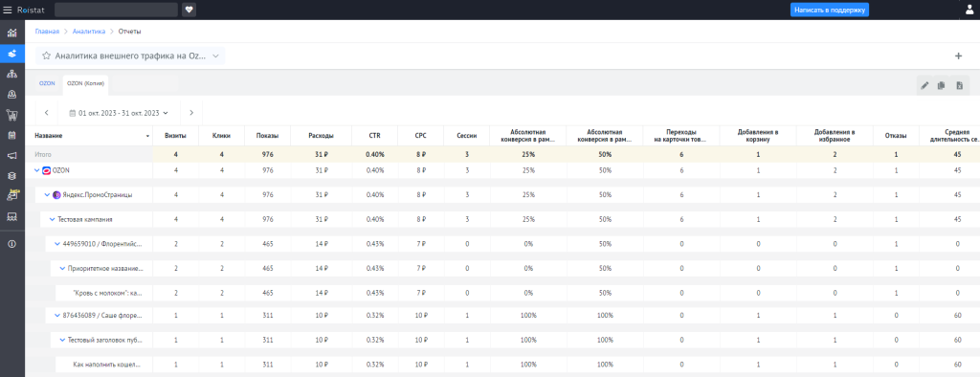Screen dimensions: 980x377
Task: Sort by Добавления в избранное header
Action: [x=835, y=136]
